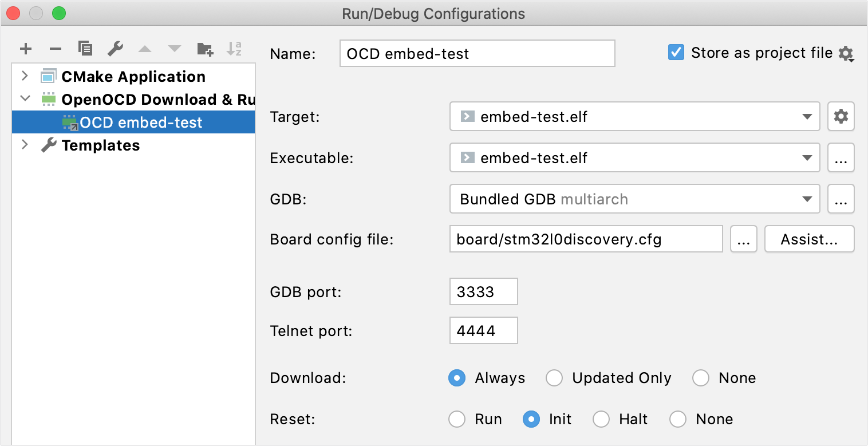Copy the OCD embed-test configuration

[x=85, y=49]
